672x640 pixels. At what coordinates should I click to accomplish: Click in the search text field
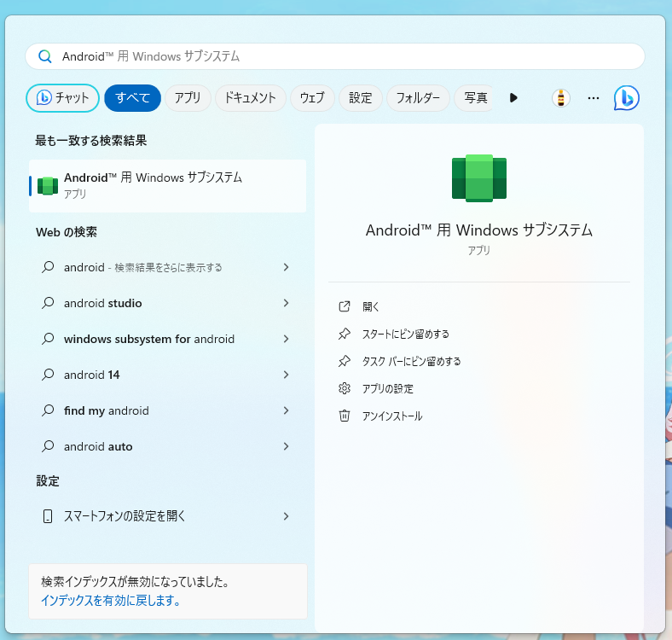click(x=335, y=56)
